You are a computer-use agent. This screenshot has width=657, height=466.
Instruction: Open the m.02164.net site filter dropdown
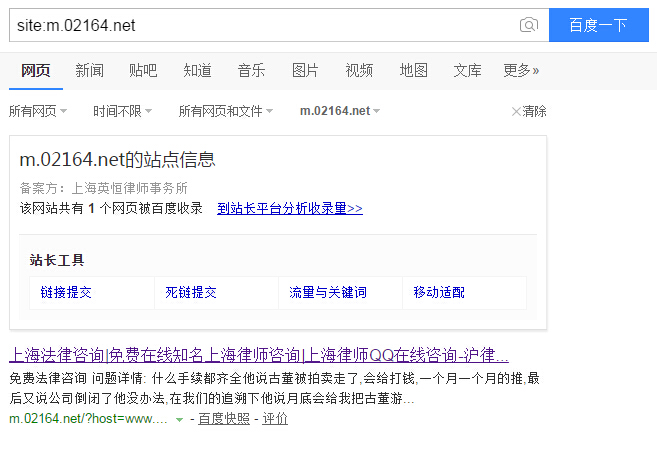tap(340, 111)
